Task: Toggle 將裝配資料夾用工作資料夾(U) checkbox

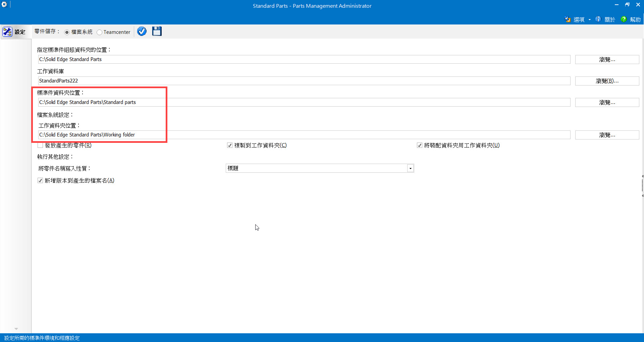Action: 419,145
